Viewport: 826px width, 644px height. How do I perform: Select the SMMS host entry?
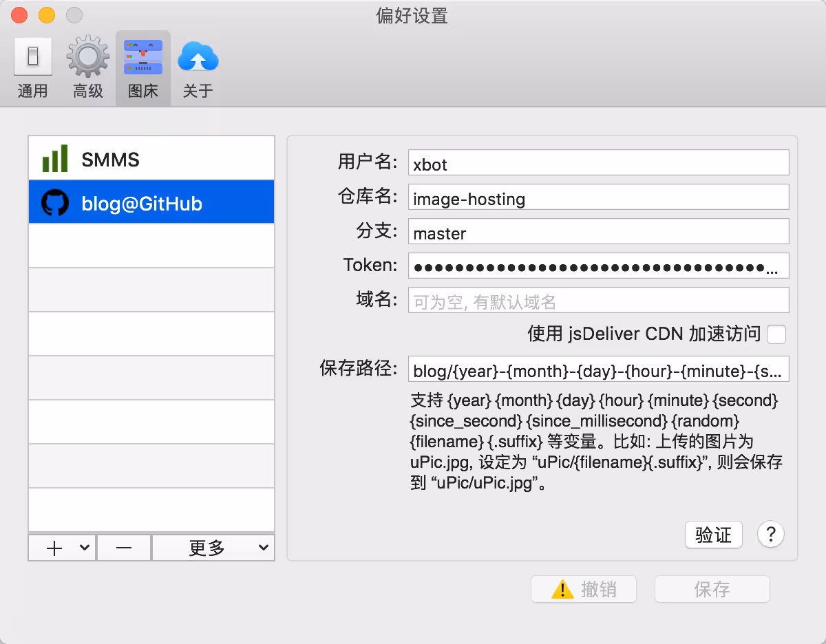pyautogui.click(x=151, y=158)
